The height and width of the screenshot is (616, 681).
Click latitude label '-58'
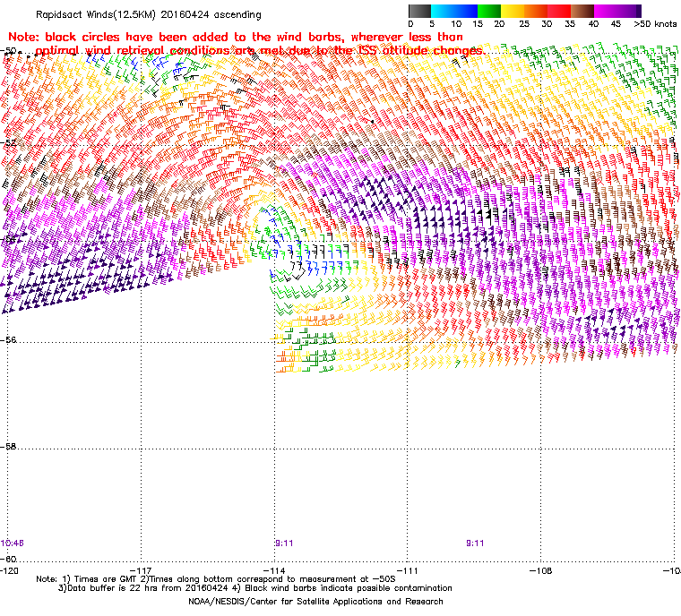pyautogui.click(x=9, y=446)
